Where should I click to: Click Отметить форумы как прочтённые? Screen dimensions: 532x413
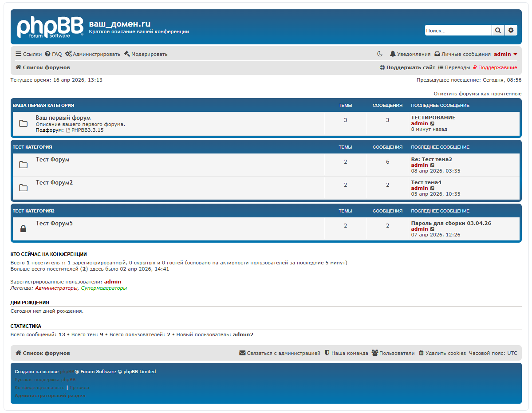tap(477, 94)
